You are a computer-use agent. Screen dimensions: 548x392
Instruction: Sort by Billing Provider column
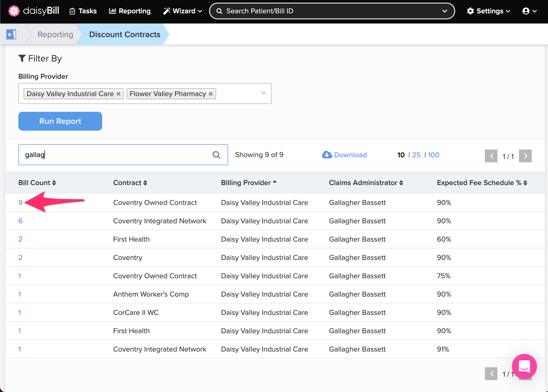click(249, 183)
